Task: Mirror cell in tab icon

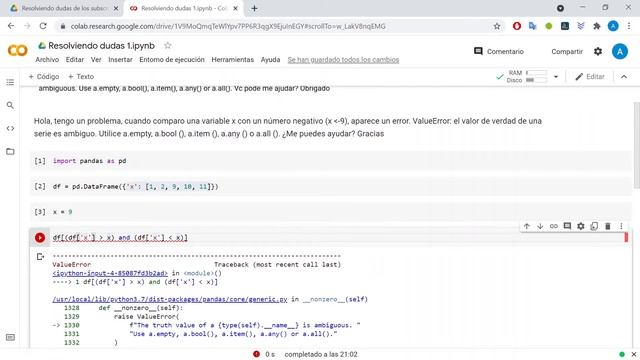Action: point(594,226)
